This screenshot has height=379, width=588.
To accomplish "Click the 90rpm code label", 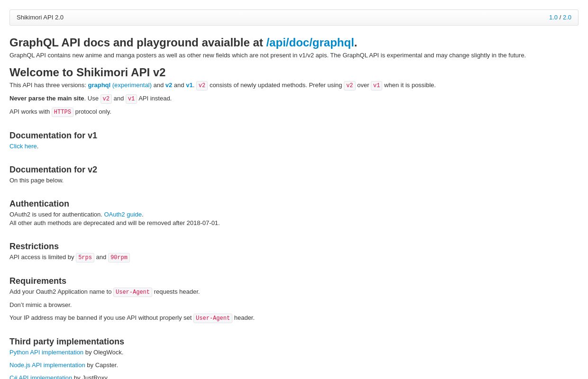I will pyautogui.click(x=119, y=258).
